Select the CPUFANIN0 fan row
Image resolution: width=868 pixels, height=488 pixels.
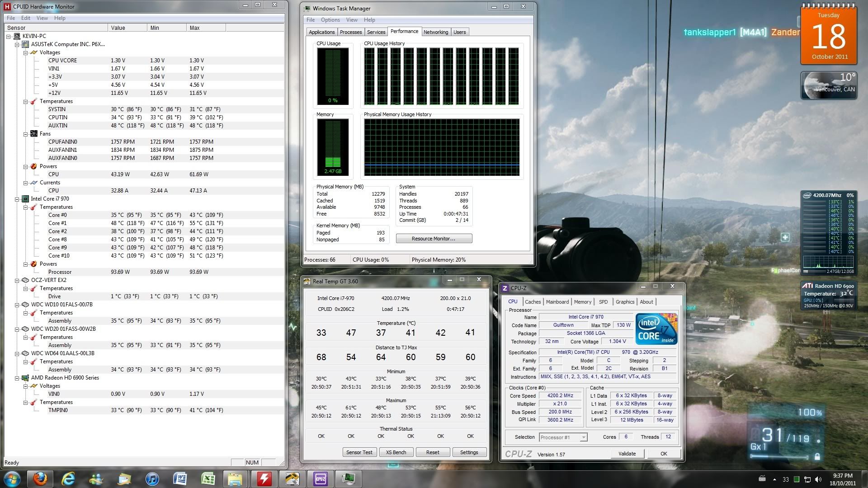(144, 142)
